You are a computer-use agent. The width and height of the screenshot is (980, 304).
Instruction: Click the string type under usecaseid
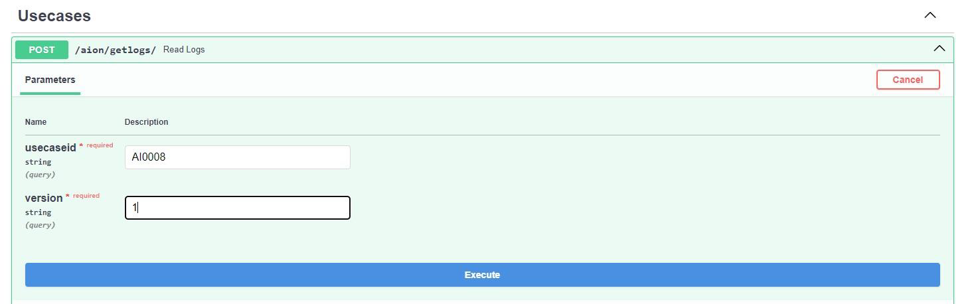click(x=38, y=162)
